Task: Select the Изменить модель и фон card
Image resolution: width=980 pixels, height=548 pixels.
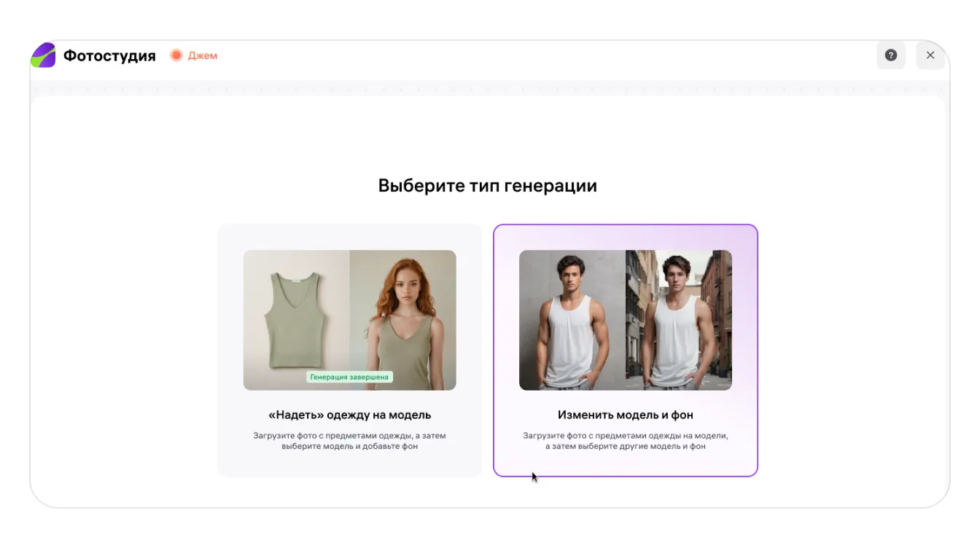Action: coord(625,350)
